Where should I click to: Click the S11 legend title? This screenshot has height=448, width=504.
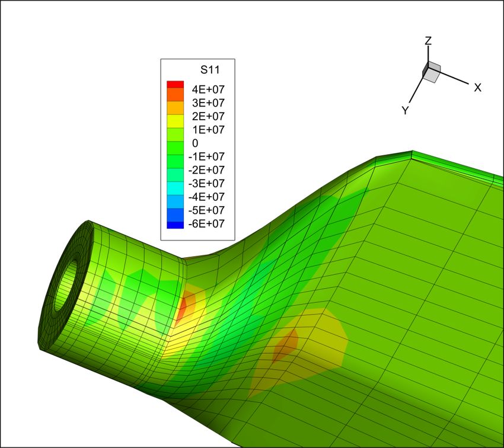[210, 70]
